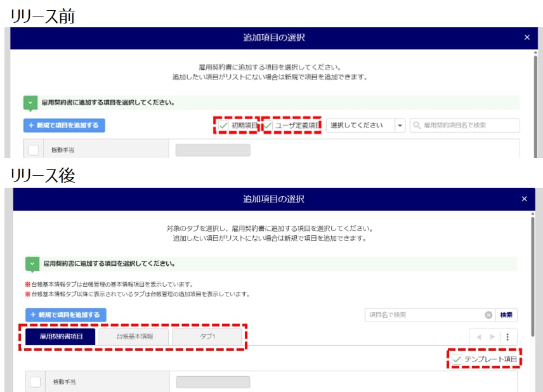Collapse green chevron section in リリース後 dialog
Image resolution: width=543 pixels, height=392 pixels.
[32, 263]
